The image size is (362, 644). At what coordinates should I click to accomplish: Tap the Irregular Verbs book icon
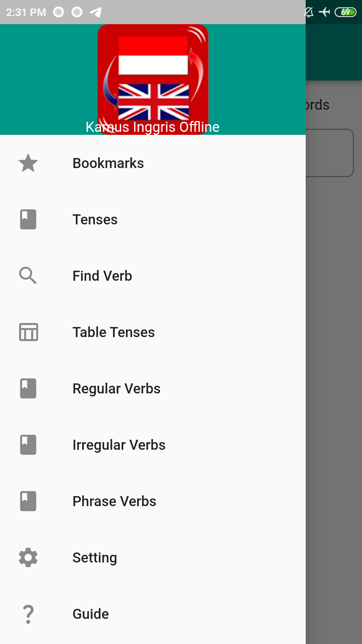tap(28, 445)
